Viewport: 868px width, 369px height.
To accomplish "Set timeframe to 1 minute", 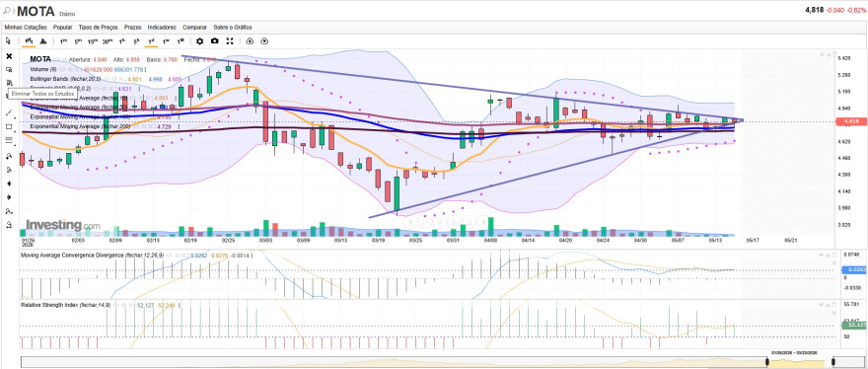I will 64,41.
